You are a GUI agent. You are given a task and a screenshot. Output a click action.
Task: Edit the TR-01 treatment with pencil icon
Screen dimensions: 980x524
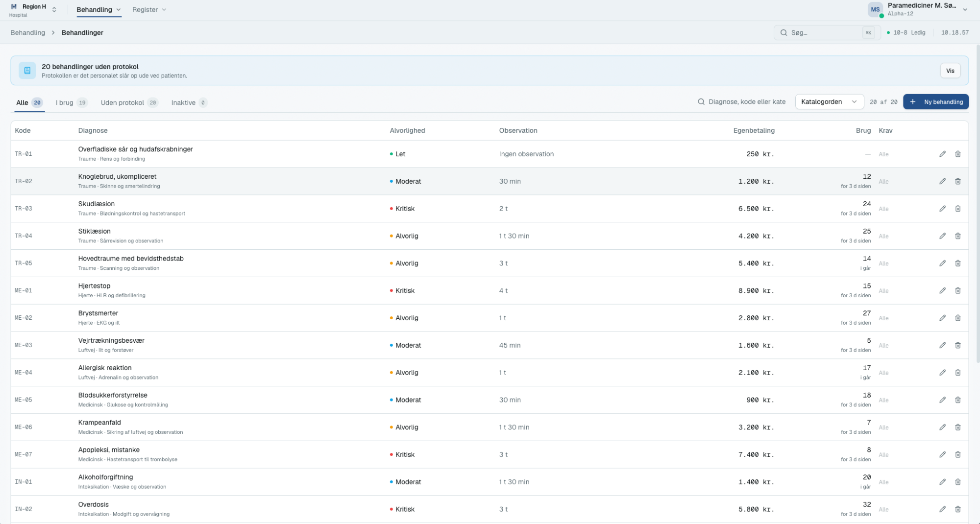tap(942, 154)
